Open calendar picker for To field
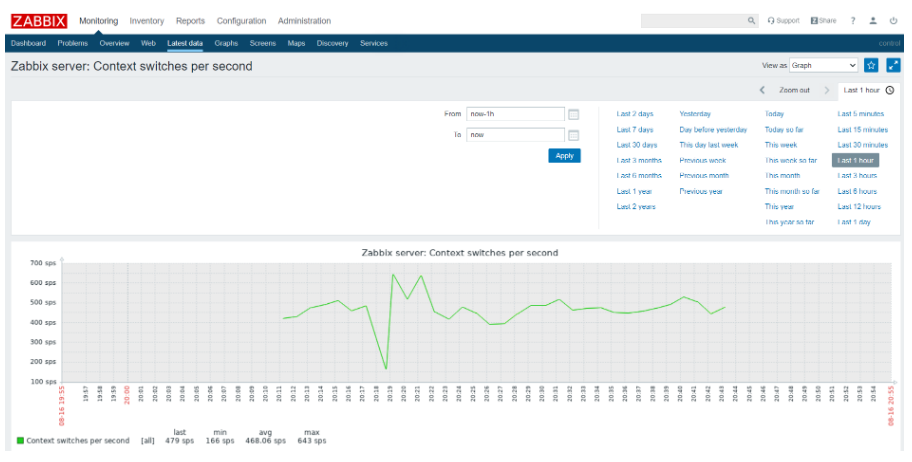 pyautogui.click(x=573, y=136)
